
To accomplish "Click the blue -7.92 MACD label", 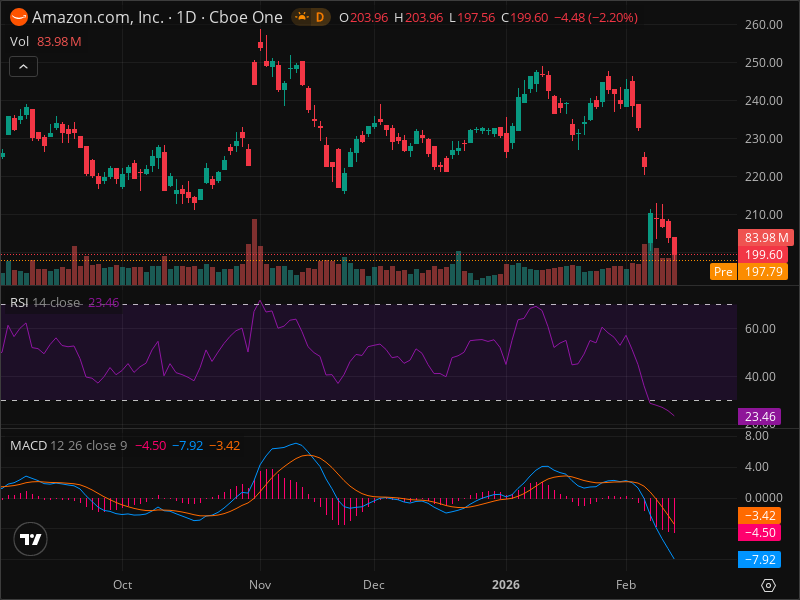I will click(x=760, y=559).
